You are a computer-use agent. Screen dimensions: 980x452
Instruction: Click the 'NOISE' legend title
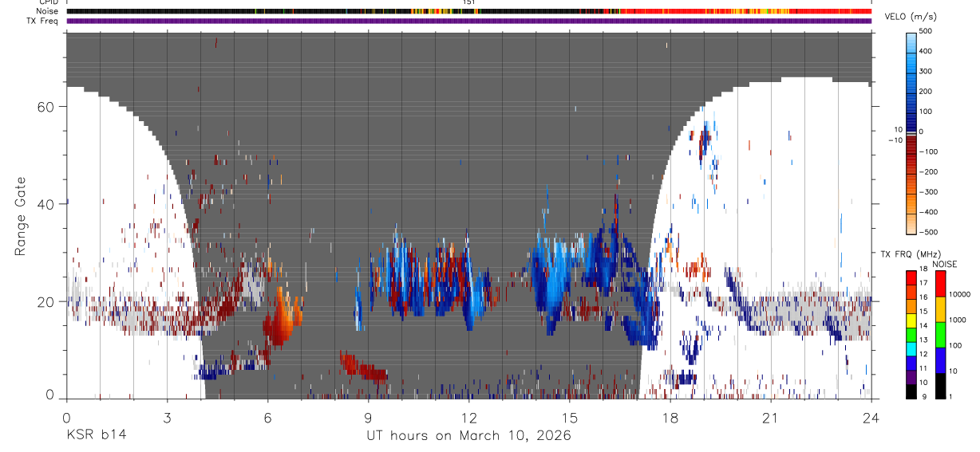944,264
